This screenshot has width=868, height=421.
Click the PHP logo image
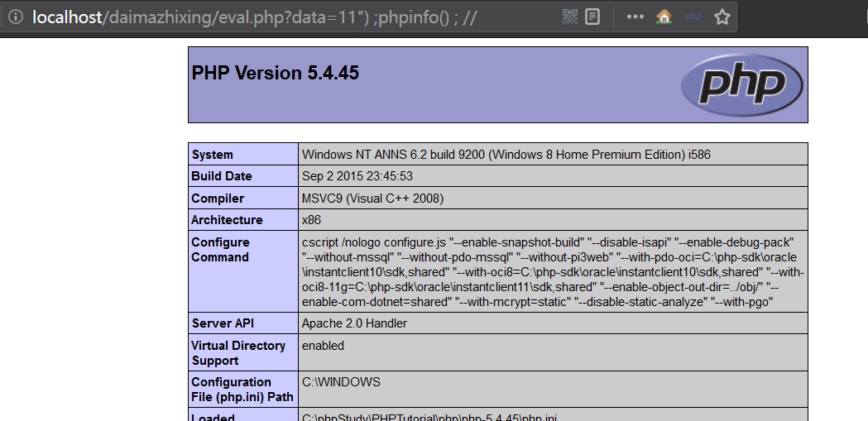[741, 84]
